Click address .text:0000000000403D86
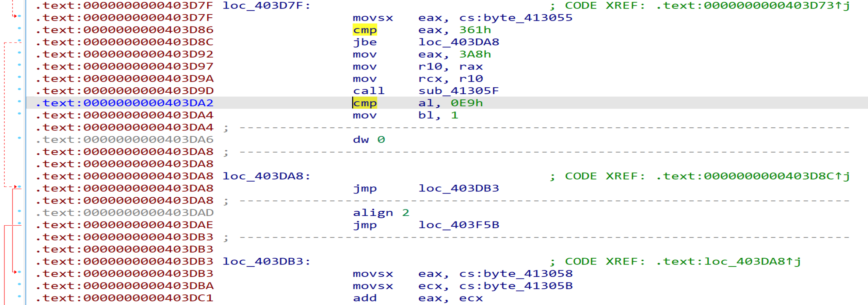 coord(124,30)
